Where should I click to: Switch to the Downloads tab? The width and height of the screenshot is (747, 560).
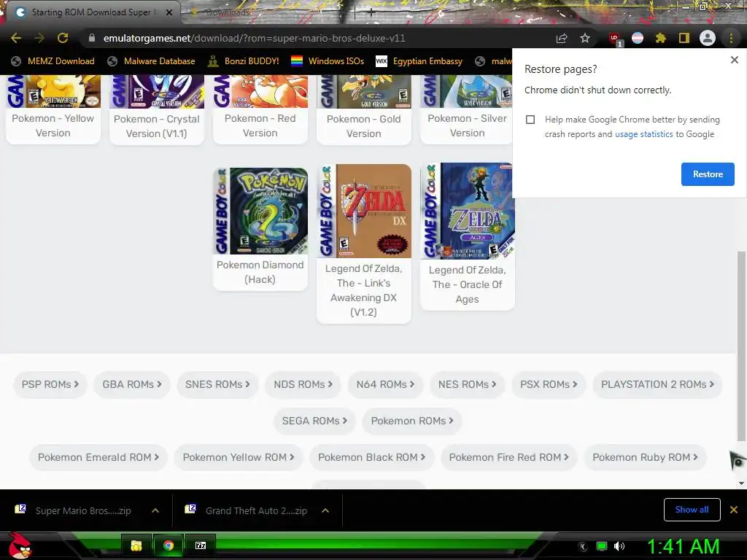coord(226,12)
